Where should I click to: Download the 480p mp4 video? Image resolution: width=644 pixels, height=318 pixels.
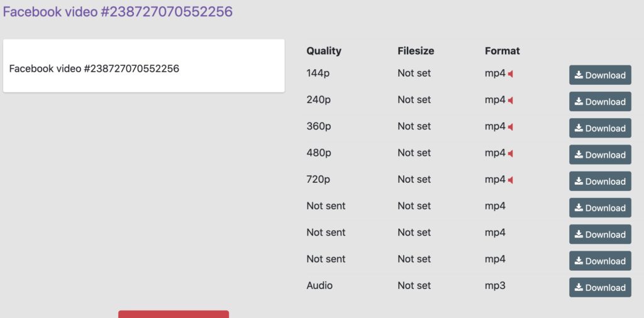tap(600, 155)
